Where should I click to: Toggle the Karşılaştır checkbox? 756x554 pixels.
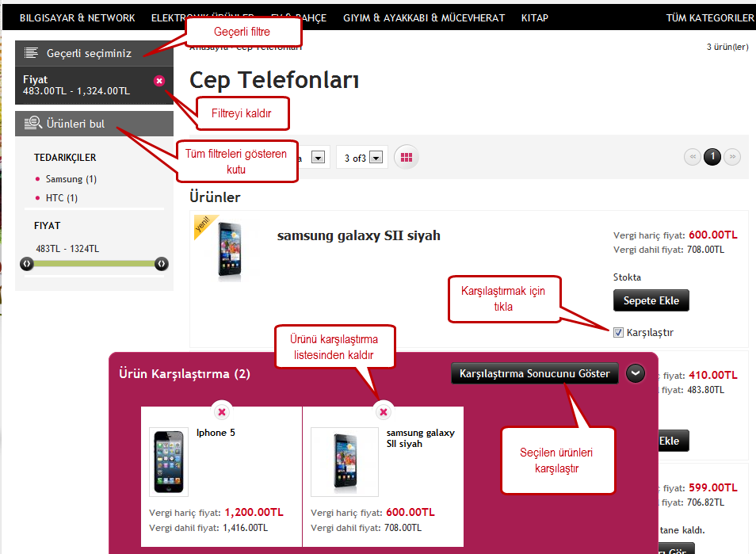(618, 333)
